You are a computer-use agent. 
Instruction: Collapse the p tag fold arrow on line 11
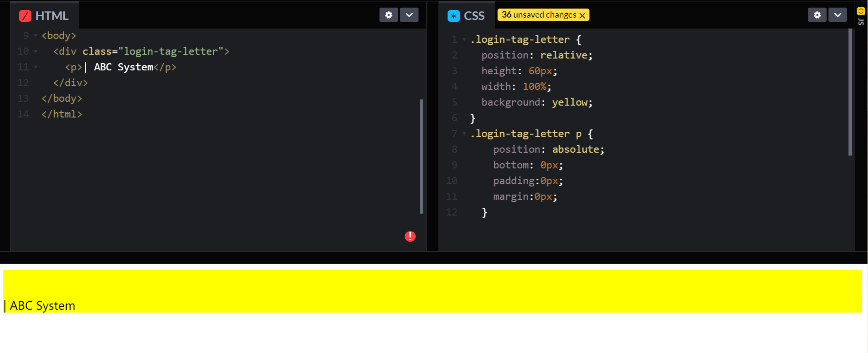click(36, 67)
